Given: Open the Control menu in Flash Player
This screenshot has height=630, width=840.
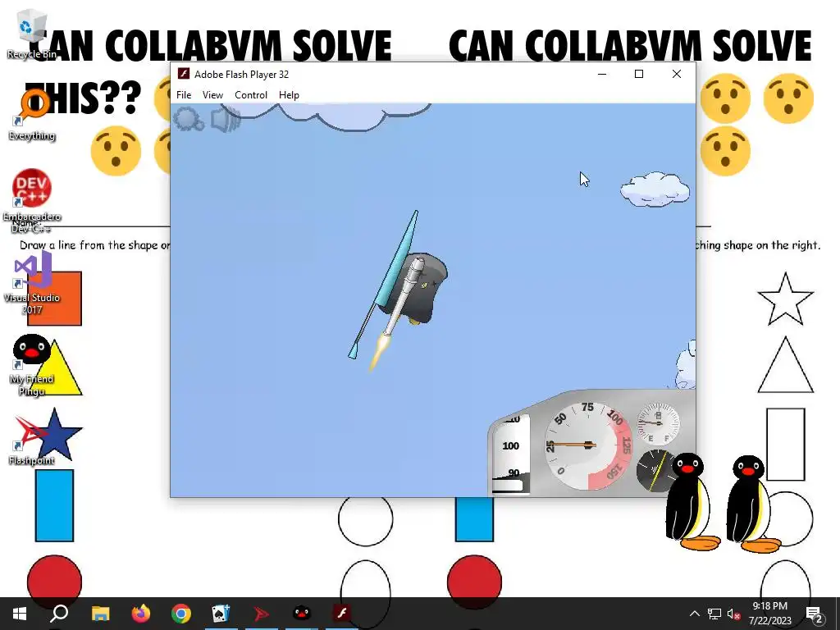Looking at the screenshot, I should click(251, 95).
